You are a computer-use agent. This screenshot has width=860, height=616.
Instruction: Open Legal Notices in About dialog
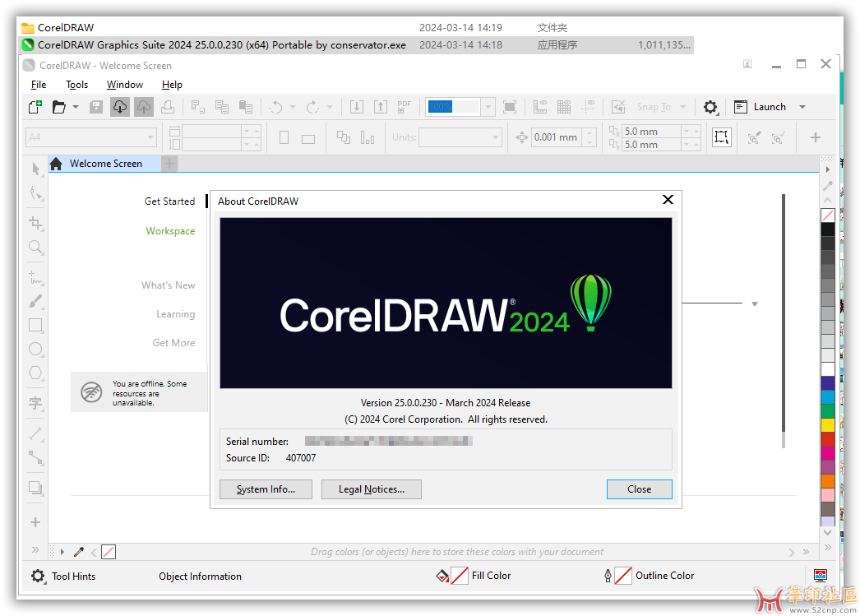pos(372,489)
